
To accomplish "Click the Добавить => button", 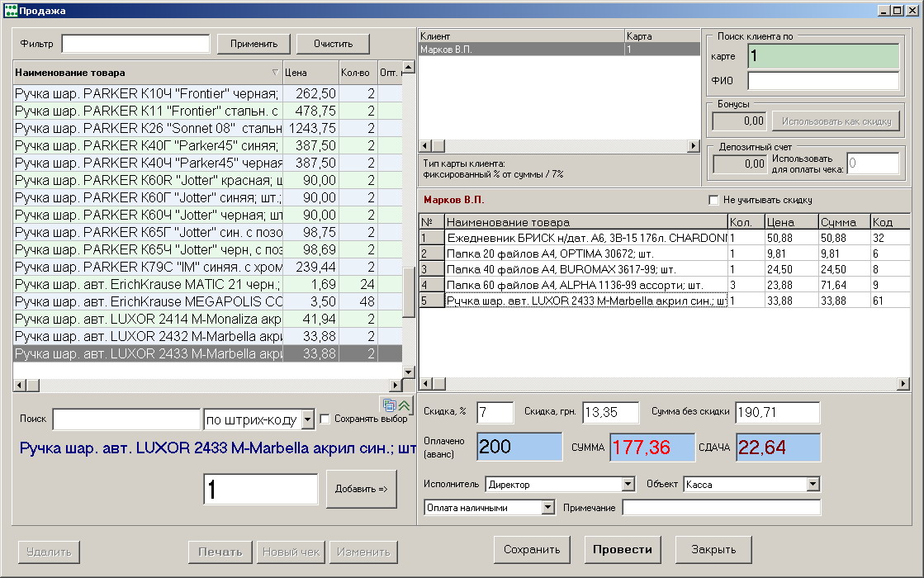I will (x=361, y=489).
